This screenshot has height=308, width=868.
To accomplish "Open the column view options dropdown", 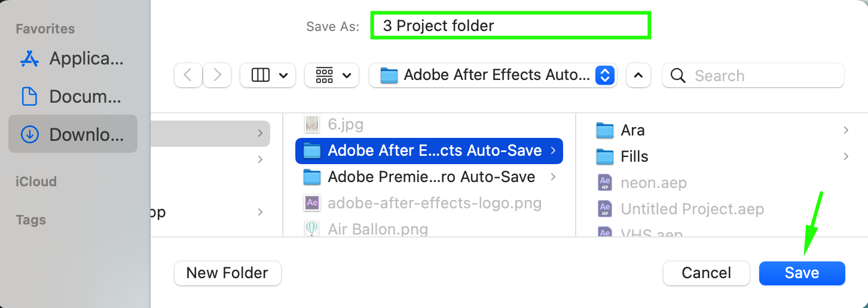I will pos(268,75).
